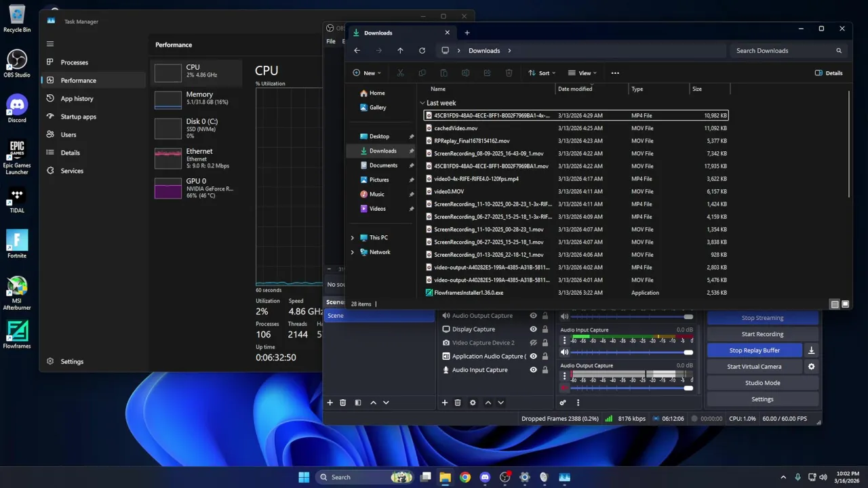Move the OBS scene down
This screenshot has height=488, width=868.
[x=386, y=403]
